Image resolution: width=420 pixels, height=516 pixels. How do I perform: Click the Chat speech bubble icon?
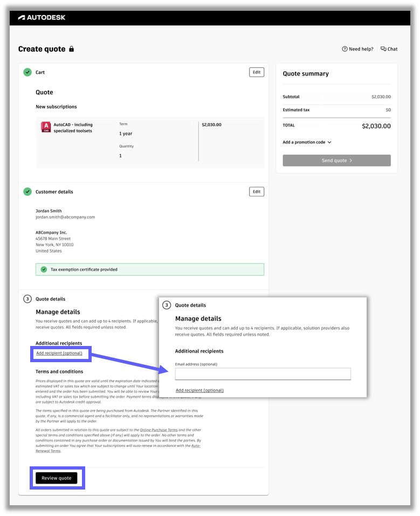click(x=383, y=49)
